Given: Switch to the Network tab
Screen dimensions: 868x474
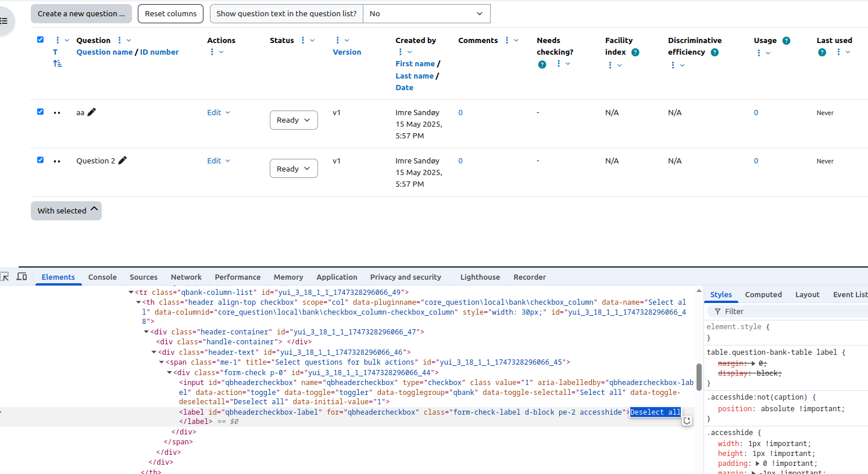Looking at the screenshot, I should click(186, 277).
